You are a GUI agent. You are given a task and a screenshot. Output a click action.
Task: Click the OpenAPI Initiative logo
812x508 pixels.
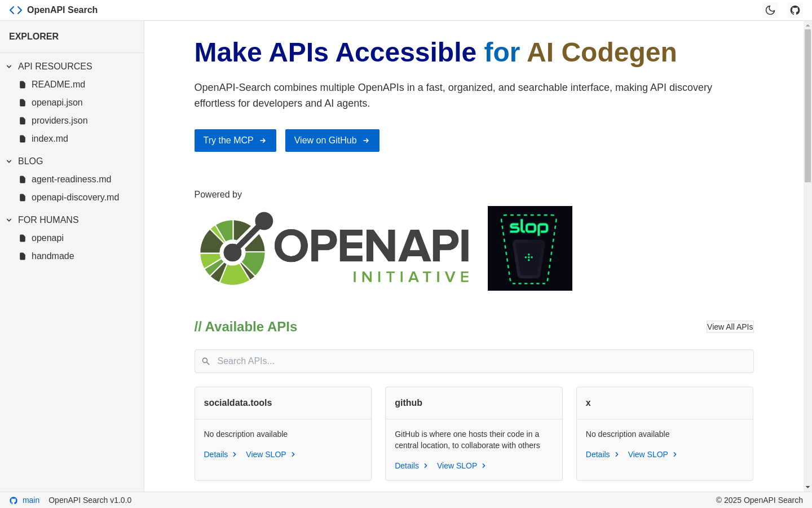[335, 248]
